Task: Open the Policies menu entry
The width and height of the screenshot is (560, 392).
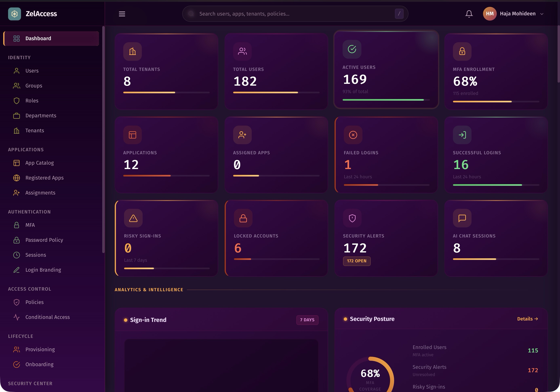Action: tap(34, 302)
